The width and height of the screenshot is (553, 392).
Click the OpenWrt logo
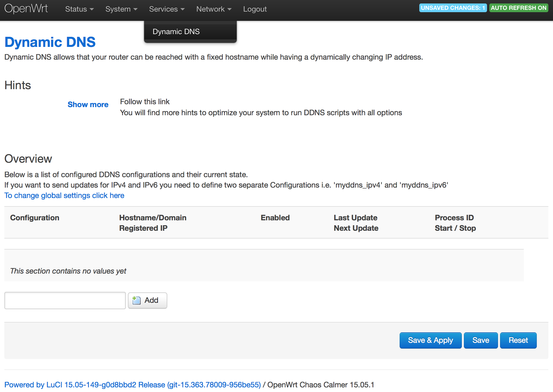pyautogui.click(x=26, y=9)
